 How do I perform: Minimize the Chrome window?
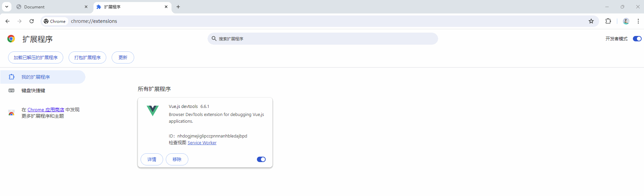607,7
